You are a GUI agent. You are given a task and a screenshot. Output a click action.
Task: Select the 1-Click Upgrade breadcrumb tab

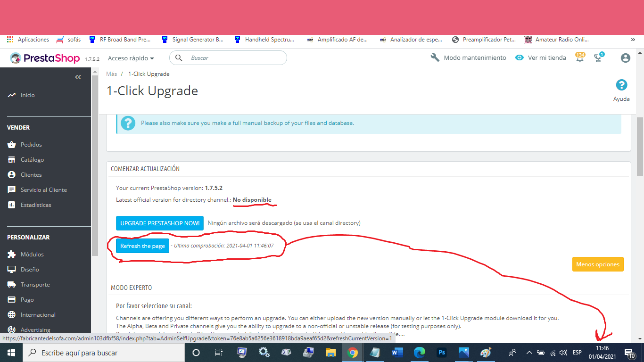[x=149, y=74]
